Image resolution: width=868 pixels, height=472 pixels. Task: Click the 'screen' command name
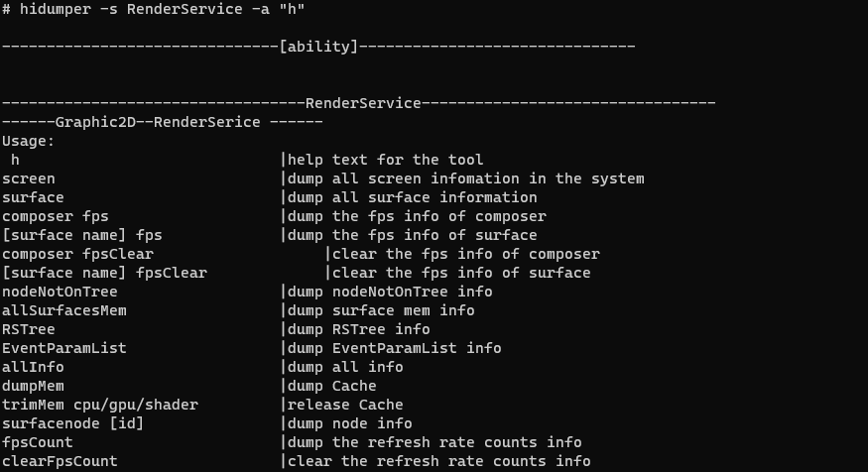pos(29,178)
